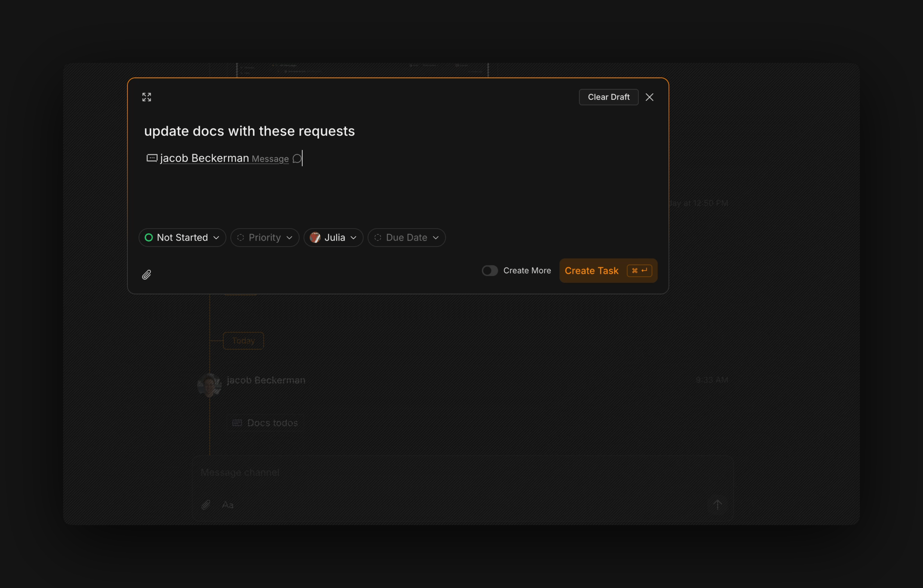Toggle Aa text formatting in chat composer
Screen dimensions: 923x588
tap(228, 505)
